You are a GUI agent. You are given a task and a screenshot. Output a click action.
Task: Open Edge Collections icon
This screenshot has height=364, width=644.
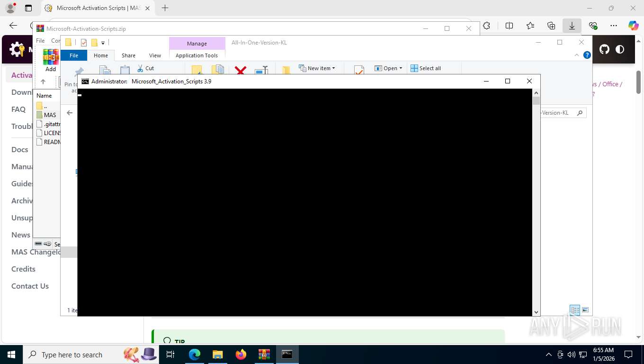[x=551, y=26]
